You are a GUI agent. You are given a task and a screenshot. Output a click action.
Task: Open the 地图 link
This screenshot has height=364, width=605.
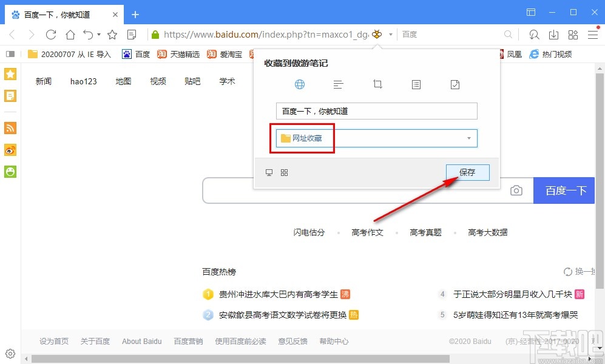[x=123, y=81]
